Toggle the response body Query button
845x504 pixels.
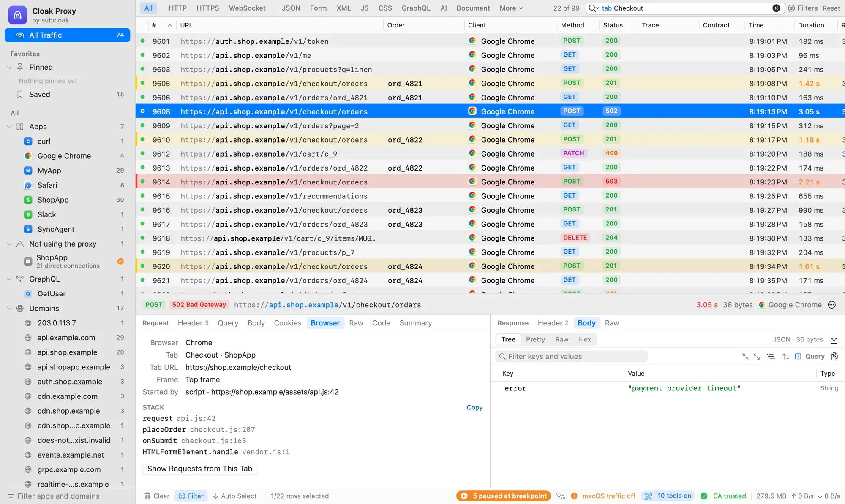[x=810, y=357]
